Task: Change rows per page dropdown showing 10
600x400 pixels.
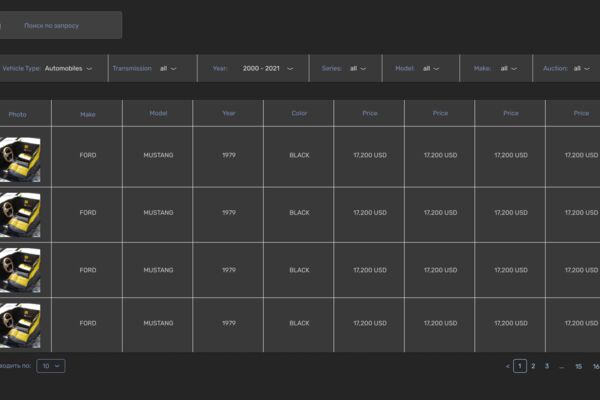Action: tap(51, 366)
